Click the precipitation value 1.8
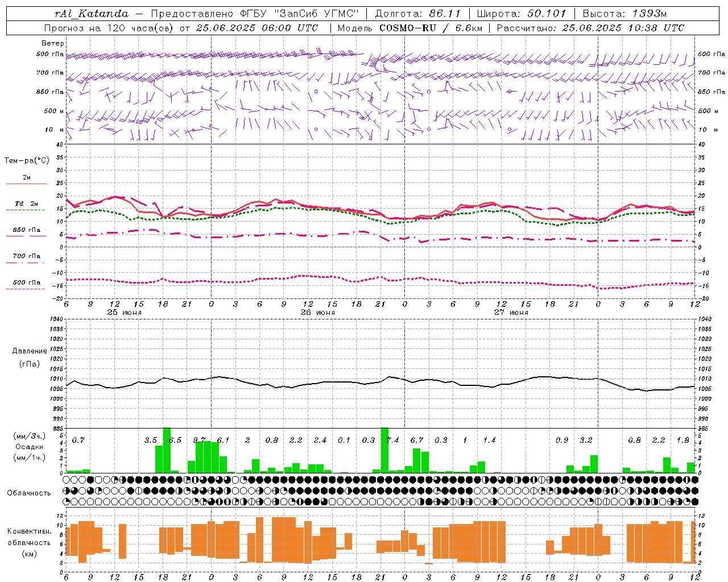The image size is (728, 582). click(x=682, y=440)
